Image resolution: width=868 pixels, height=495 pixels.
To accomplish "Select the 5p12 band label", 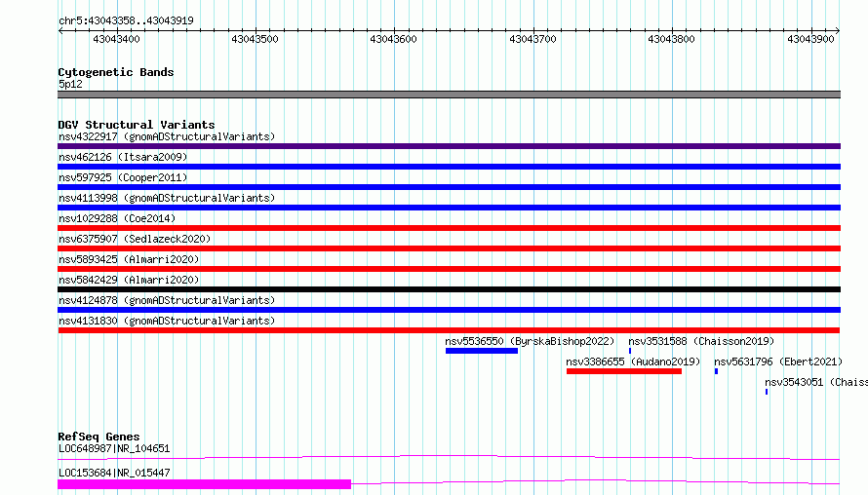I will pyautogui.click(x=70, y=84).
